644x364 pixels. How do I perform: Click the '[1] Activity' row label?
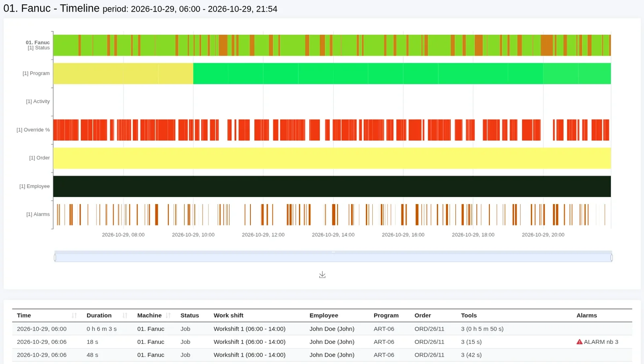pos(38,101)
